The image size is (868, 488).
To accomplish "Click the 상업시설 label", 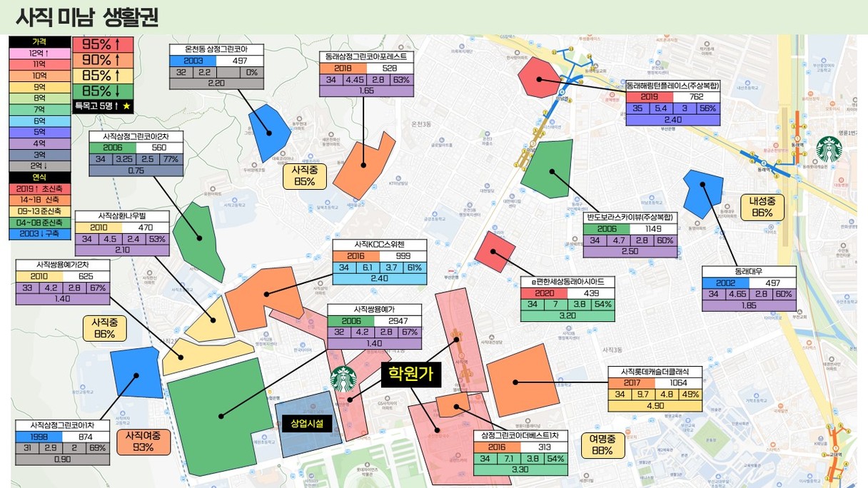I will click(308, 423).
